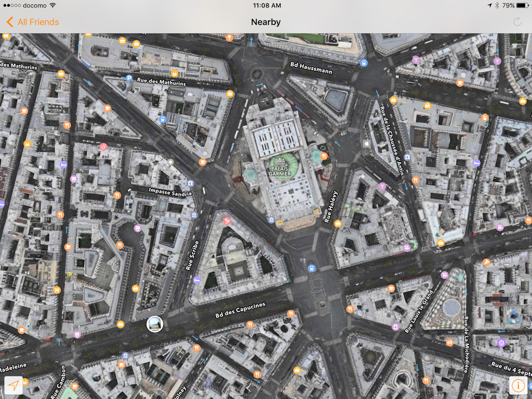Tap the Rue Louis le Grand label
The width and height of the screenshot is (532, 399).
coord(419,311)
